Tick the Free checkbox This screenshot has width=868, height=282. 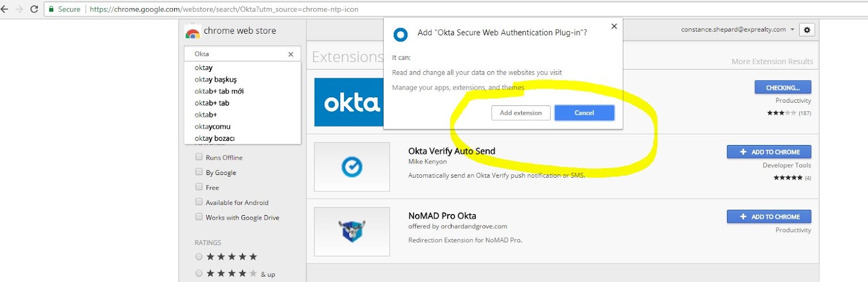pos(199,187)
